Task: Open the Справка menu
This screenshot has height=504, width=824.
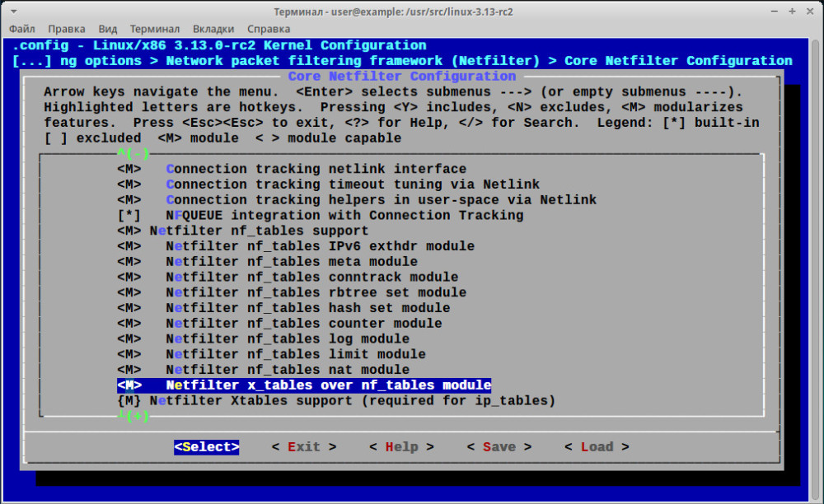Action: 269,29
